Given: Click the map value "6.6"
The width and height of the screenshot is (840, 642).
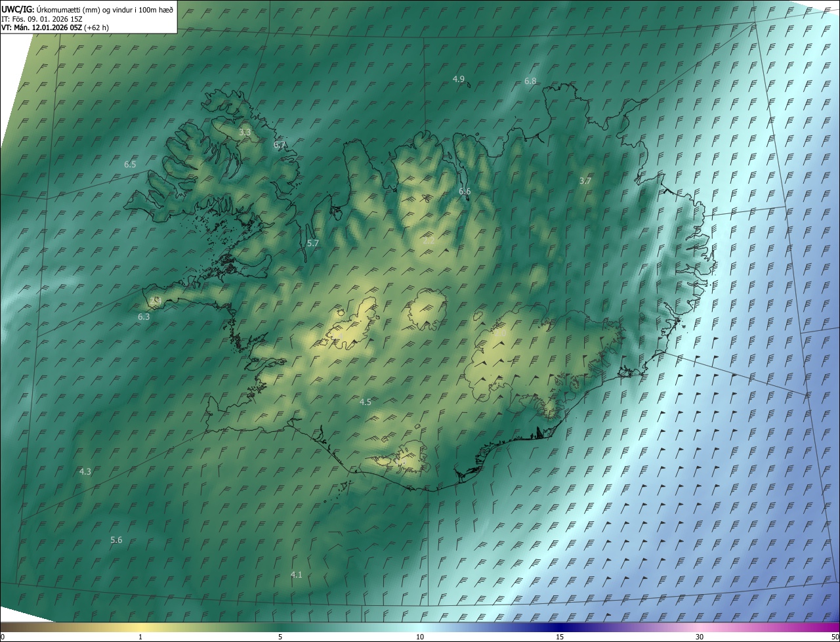Looking at the screenshot, I should click(x=465, y=191).
